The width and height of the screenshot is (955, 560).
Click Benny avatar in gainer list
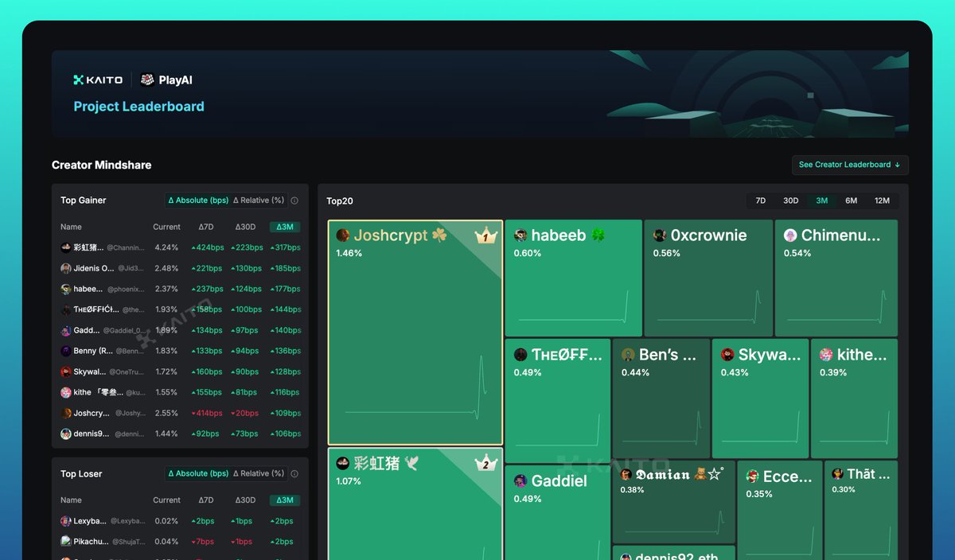66,351
